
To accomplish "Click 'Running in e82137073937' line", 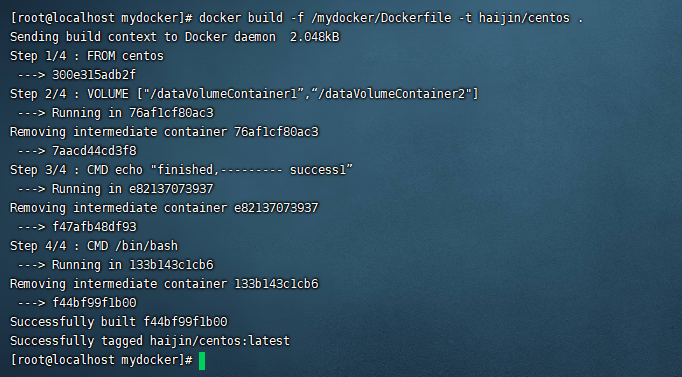I will (x=133, y=189).
